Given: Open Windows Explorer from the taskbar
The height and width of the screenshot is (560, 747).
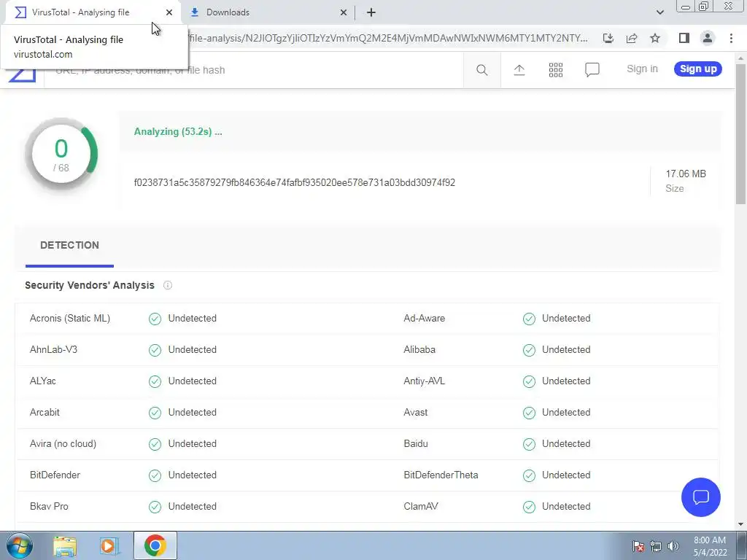Looking at the screenshot, I should click(x=64, y=545).
